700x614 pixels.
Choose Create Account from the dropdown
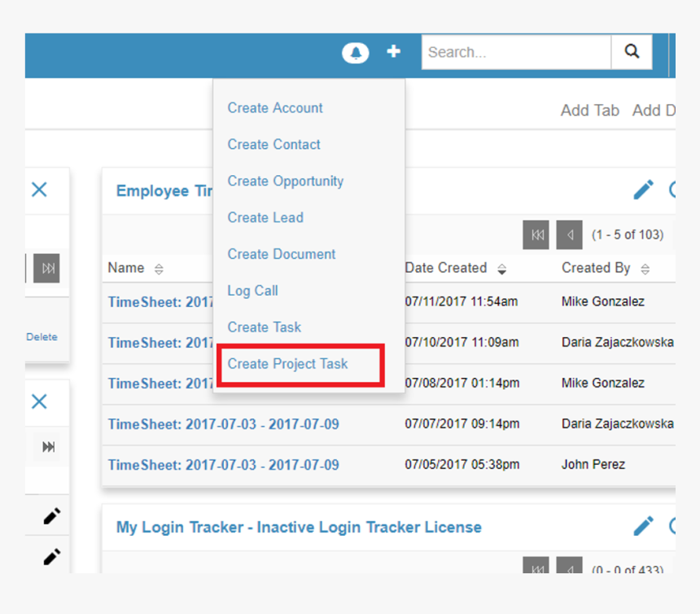(275, 108)
